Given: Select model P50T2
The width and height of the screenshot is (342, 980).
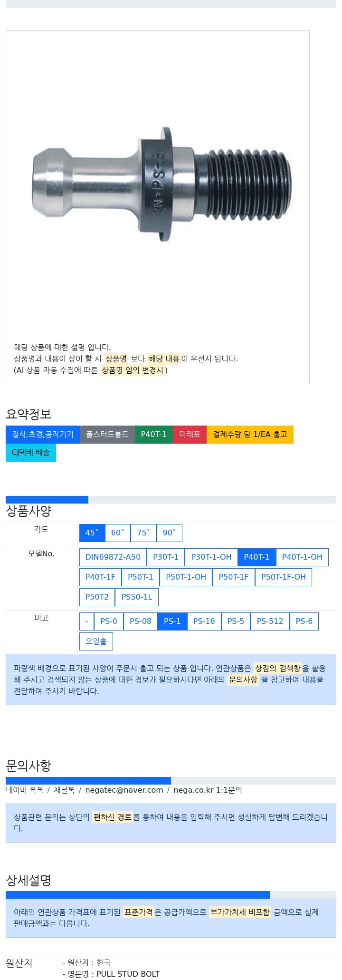Looking at the screenshot, I should click(97, 597).
